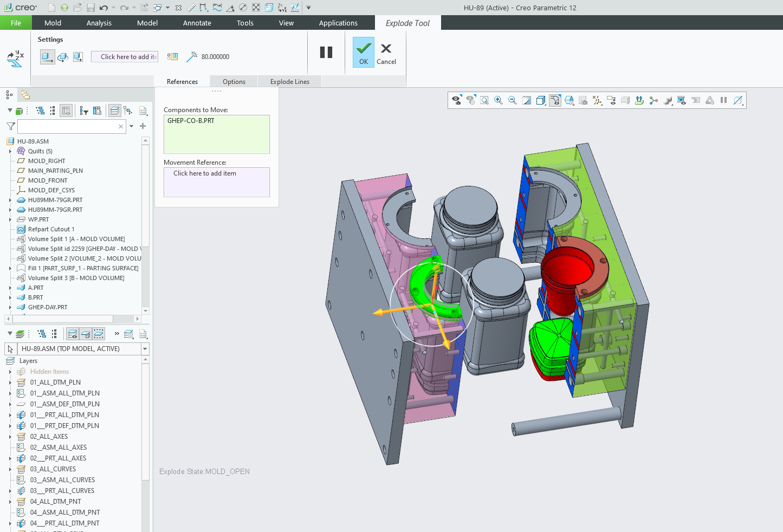Open the HU-89.ASM active model dropdown
The width and height of the screenshot is (783, 532).
[145, 349]
